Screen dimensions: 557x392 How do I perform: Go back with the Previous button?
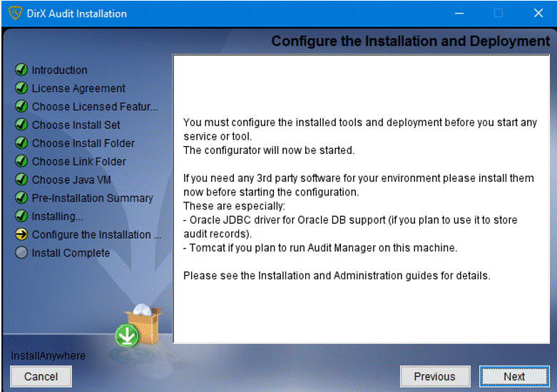click(x=434, y=376)
